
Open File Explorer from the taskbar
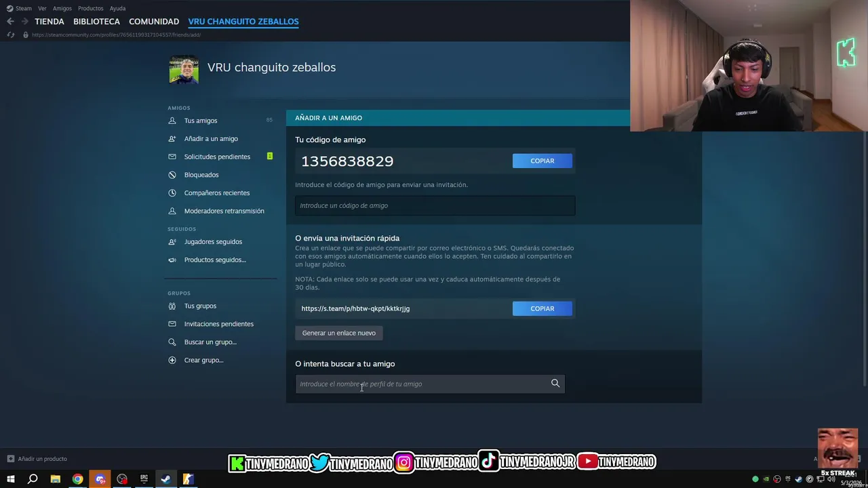click(56, 479)
